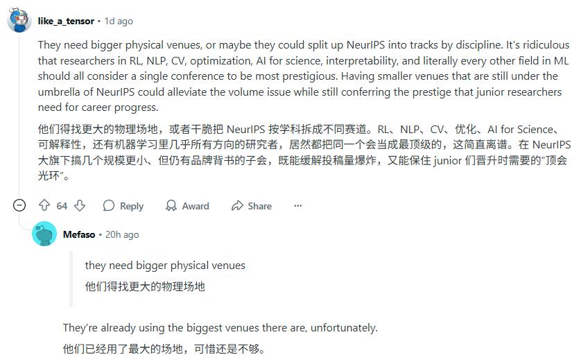Click the Chinese reply '他们已经用了最大的场地'
This screenshot has height=364, width=588.
coord(164,349)
